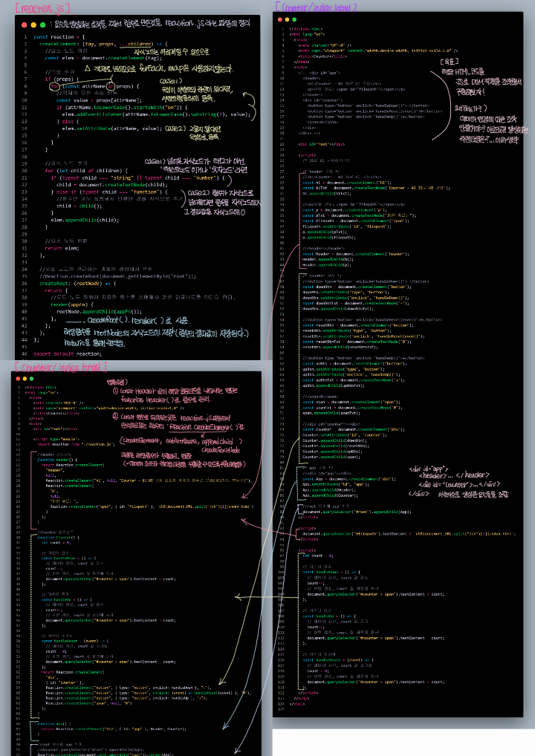535x756 pixels.
Task: Click "export default reaction;" line
Action: (x=68, y=353)
